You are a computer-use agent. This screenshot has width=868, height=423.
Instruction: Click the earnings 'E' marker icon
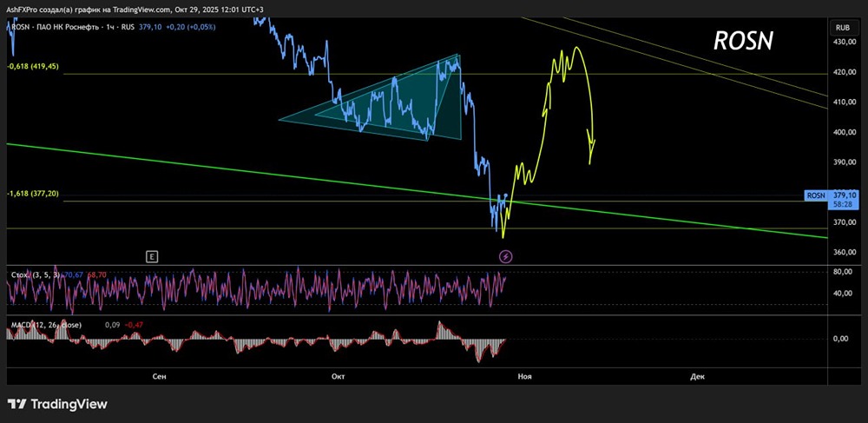tap(152, 256)
